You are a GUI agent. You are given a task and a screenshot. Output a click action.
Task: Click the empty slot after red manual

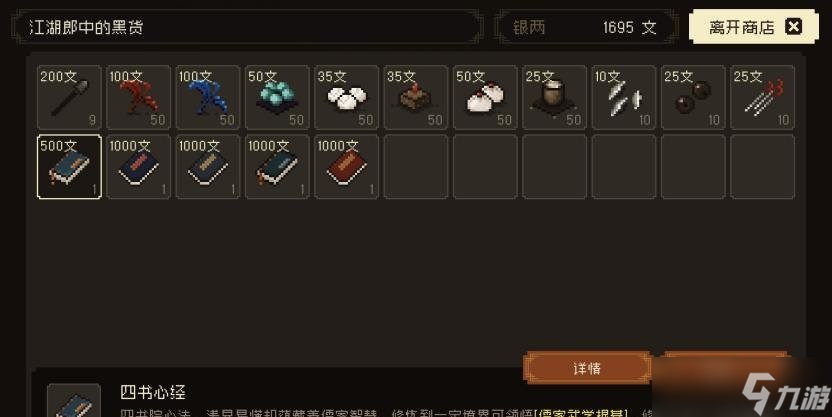click(416, 167)
